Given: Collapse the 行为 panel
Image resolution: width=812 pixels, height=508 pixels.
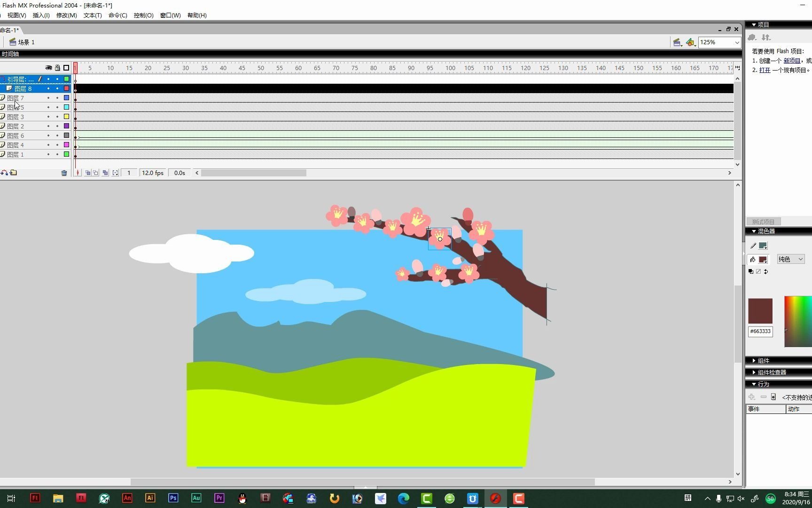Looking at the screenshot, I should [754, 384].
